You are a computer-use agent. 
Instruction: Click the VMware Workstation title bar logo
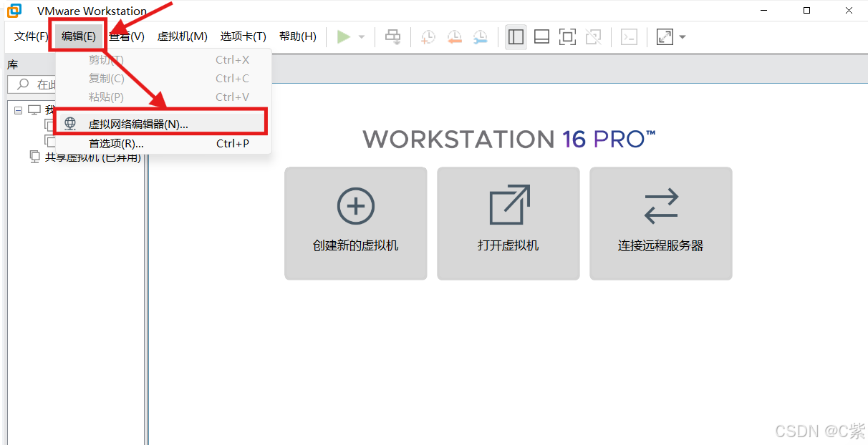pyautogui.click(x=14, y=11)
